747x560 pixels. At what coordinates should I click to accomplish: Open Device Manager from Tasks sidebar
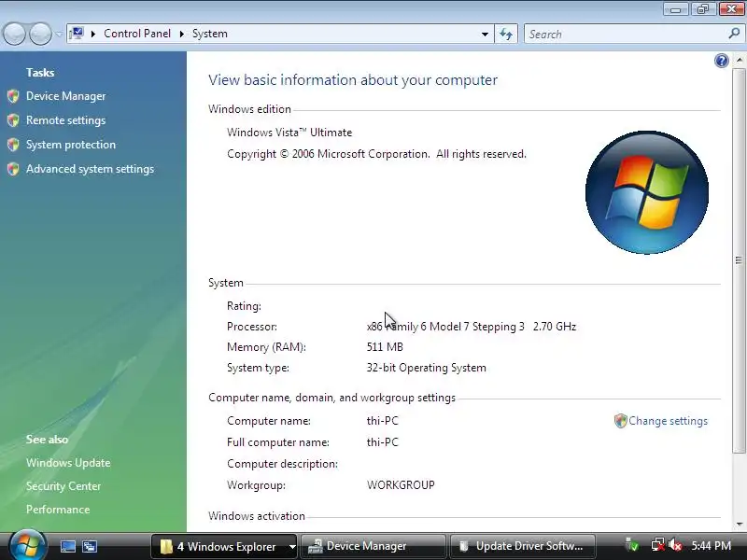tap(65, 96)
